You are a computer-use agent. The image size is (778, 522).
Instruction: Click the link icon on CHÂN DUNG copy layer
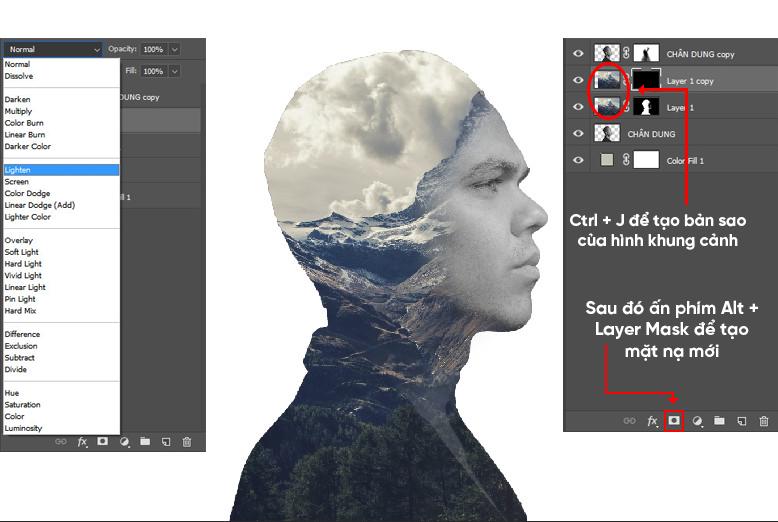coord(626,53)
